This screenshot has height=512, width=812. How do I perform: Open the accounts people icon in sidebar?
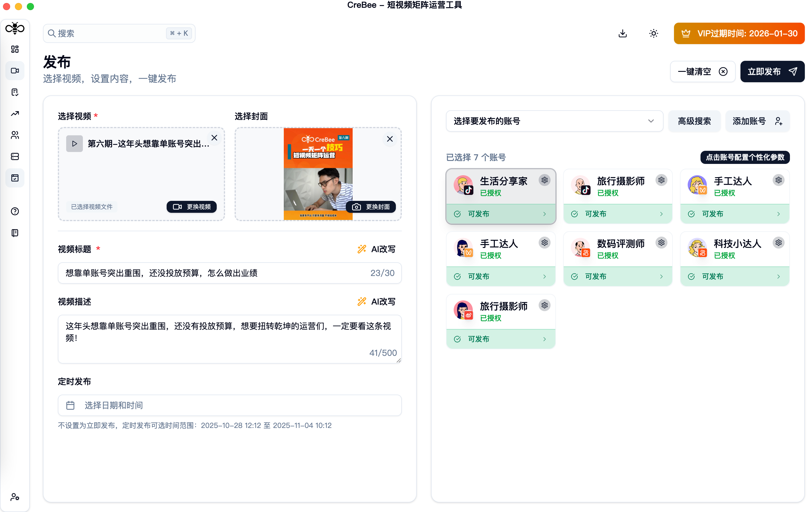click(x=15, y=135)
